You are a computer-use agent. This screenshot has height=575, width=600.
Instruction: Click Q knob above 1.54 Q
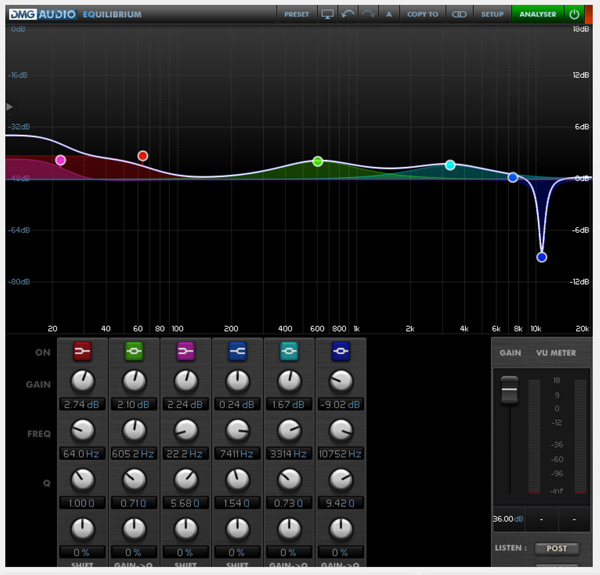click(x=238, y=480)
